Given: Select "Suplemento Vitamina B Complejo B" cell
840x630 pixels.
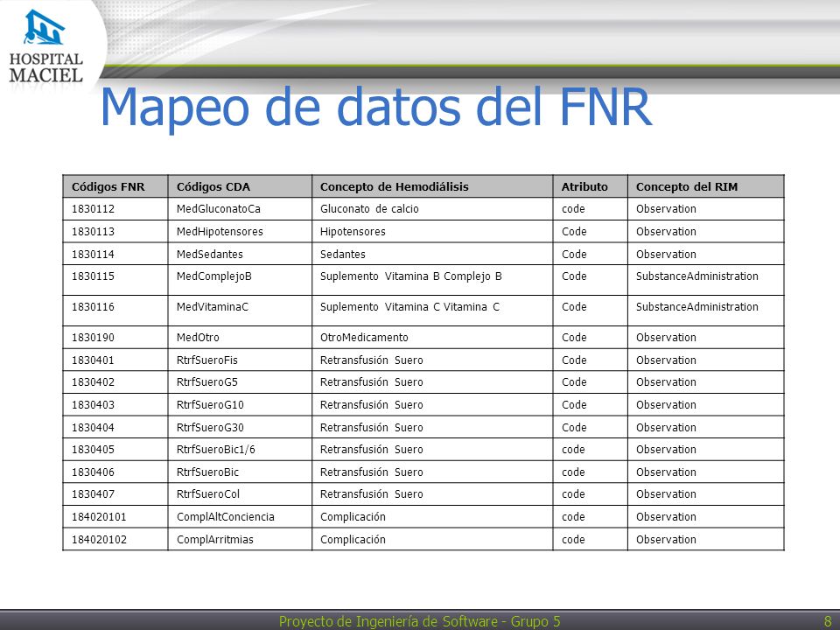Looking at the screenshot, I should tap(432, 280).
